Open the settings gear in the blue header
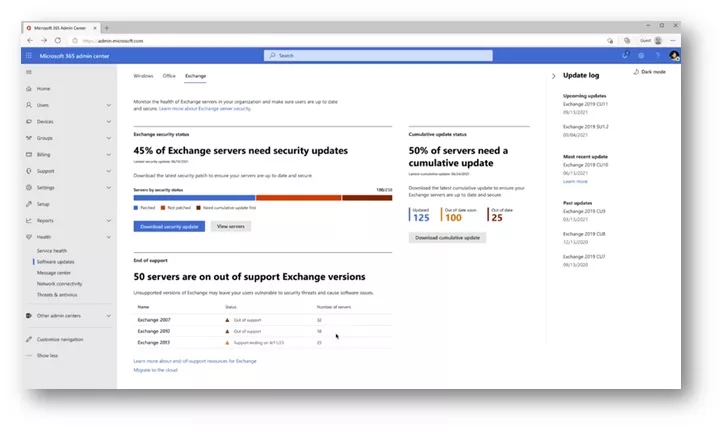The image size is (723, 431). coord(641,55)
